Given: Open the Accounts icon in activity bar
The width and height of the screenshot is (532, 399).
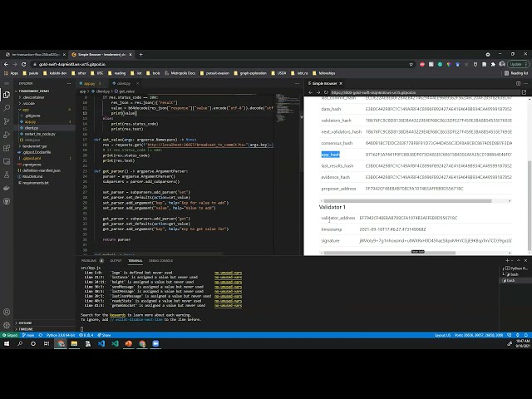Looking at the screenshot, I should pyautogui.click(x=7, y=312).
